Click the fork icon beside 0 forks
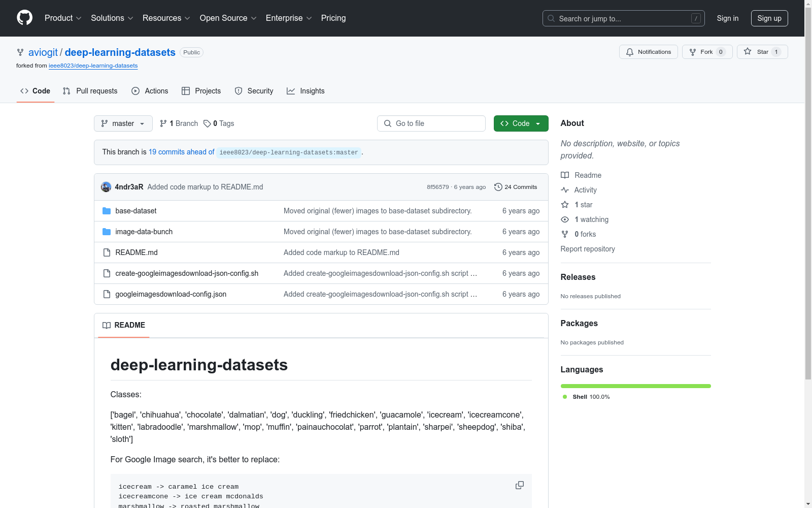The height and width of the screenshot is (508, 812). (565, 234)
